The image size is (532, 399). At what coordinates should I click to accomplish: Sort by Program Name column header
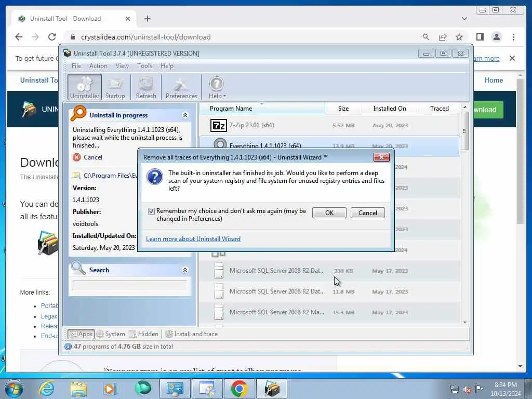point(262,108)
